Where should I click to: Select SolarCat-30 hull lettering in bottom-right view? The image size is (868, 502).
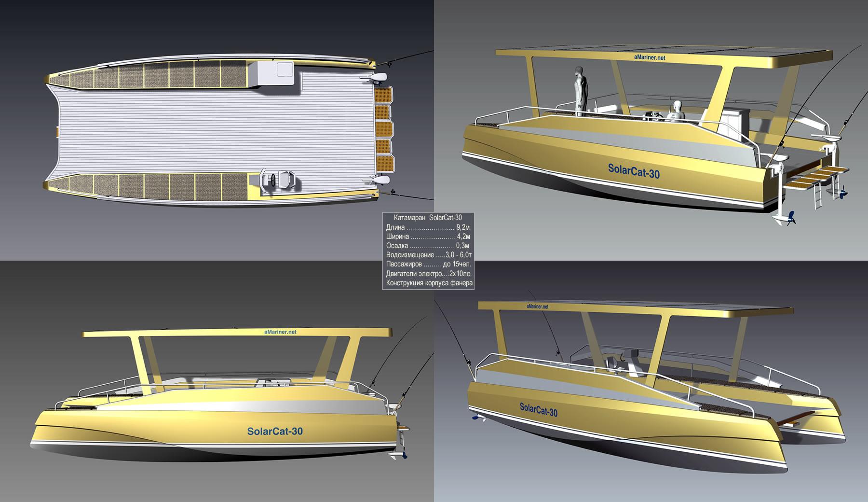click(x=538, y=409)
